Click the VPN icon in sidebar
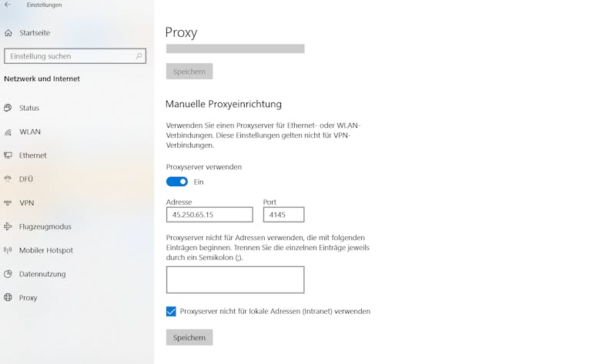616x364 pixels. [x=8, y=203]
